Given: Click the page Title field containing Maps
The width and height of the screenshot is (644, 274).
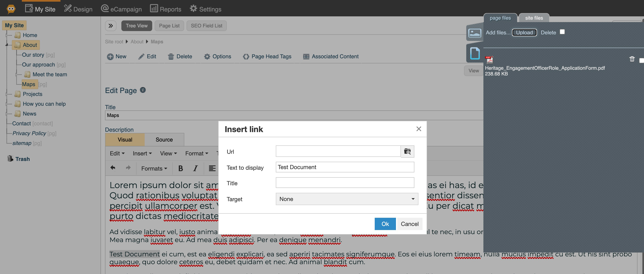Looking at the screenshot, I should pos(294,115).
